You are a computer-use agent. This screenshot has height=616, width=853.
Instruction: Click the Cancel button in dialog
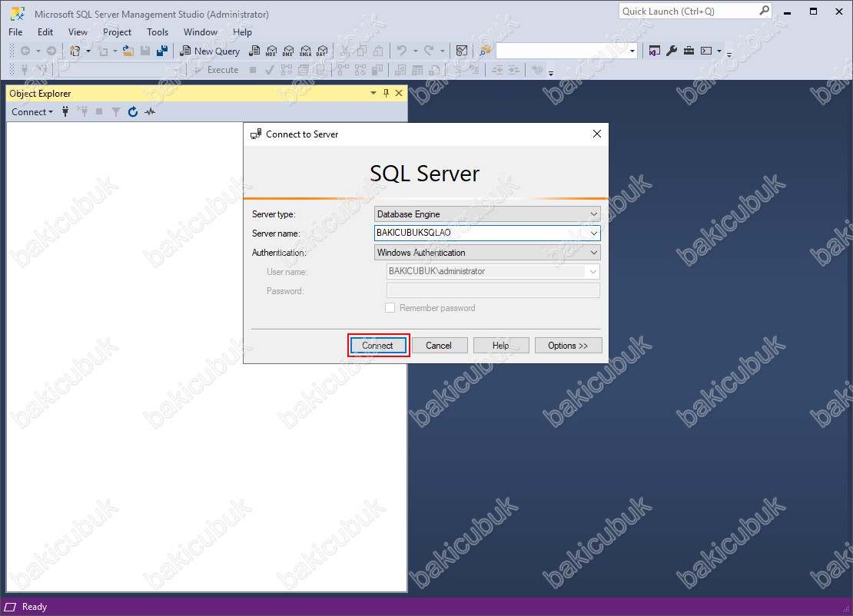(x=439, y=346)
